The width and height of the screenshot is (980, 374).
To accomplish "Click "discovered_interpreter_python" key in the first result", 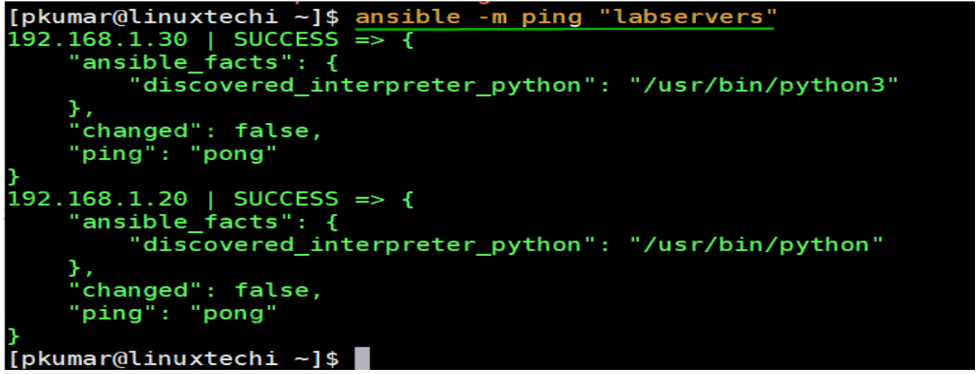I will [362, 86].
